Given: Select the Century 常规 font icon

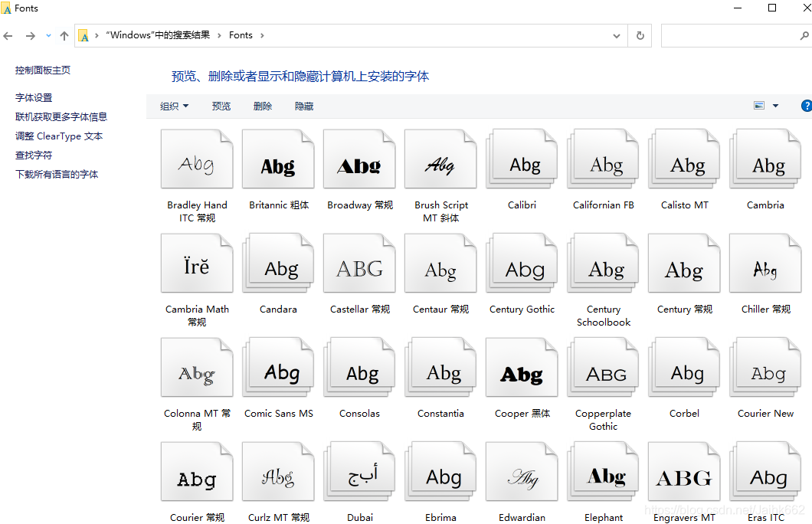Looking at the screenshot, I should (685, 264).
